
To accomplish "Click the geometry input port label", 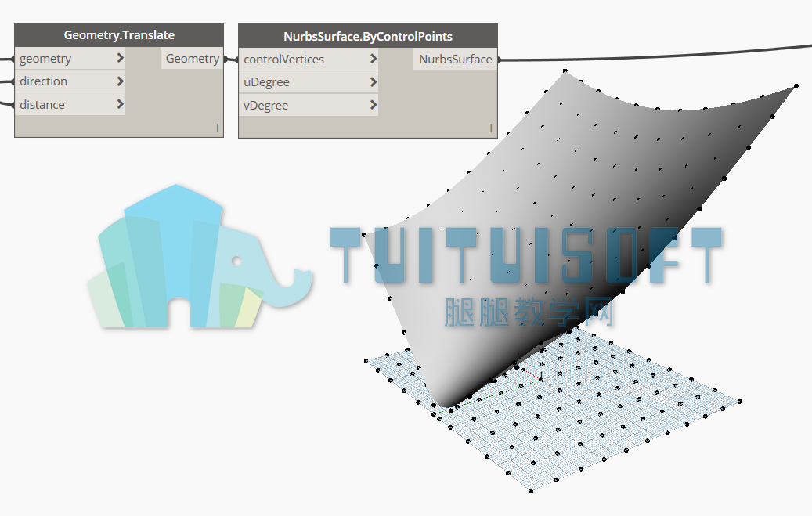I will (x=45, y=59).
